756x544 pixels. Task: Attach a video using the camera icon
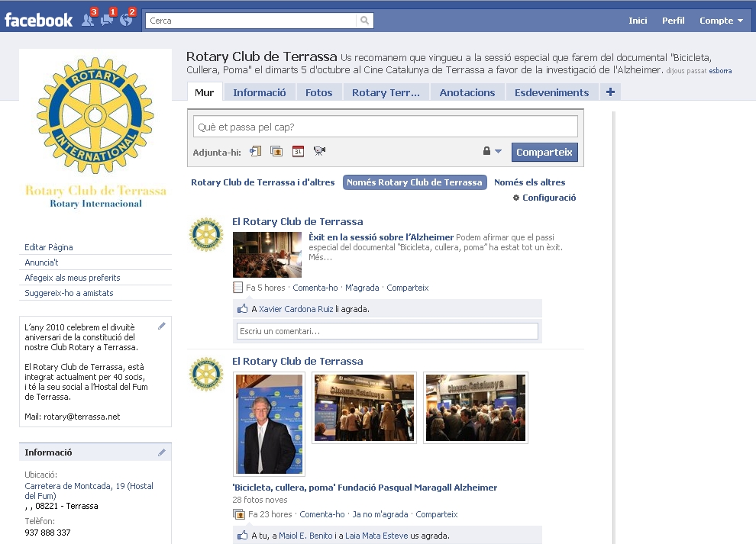pos(319,151)
